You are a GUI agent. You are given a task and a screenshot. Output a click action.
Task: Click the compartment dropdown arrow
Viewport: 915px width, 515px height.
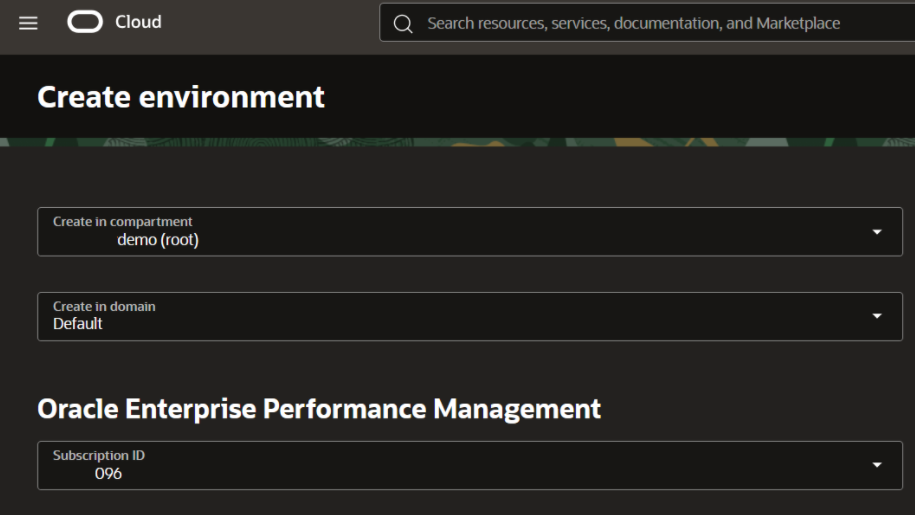[877, 232]
